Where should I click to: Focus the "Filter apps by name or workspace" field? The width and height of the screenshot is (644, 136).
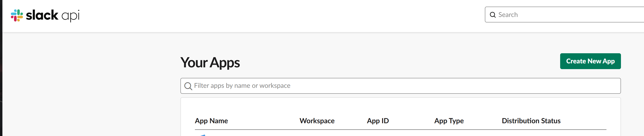[x=400, y=86]
